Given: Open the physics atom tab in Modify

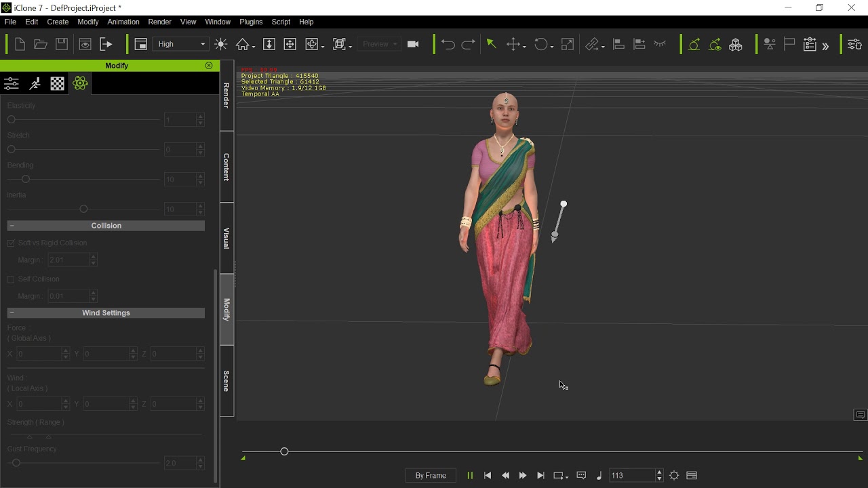Looking at the screenshot, I should tap(80, 83).
